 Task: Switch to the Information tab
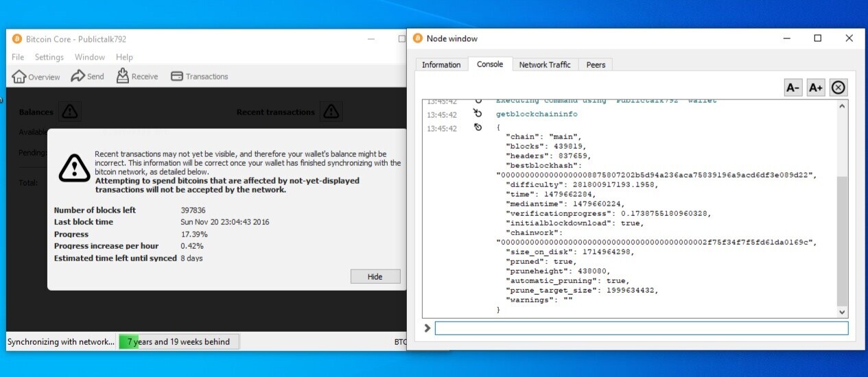[x=441, y=64]
